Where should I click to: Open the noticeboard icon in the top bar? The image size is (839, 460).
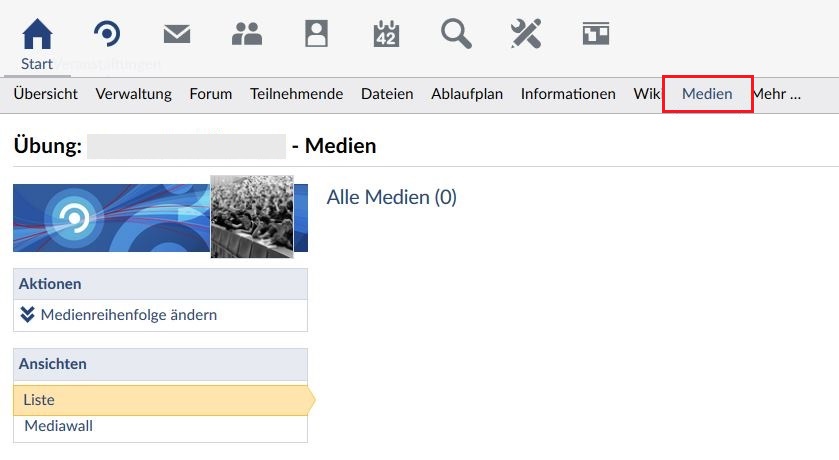click(x=596, y=35)
